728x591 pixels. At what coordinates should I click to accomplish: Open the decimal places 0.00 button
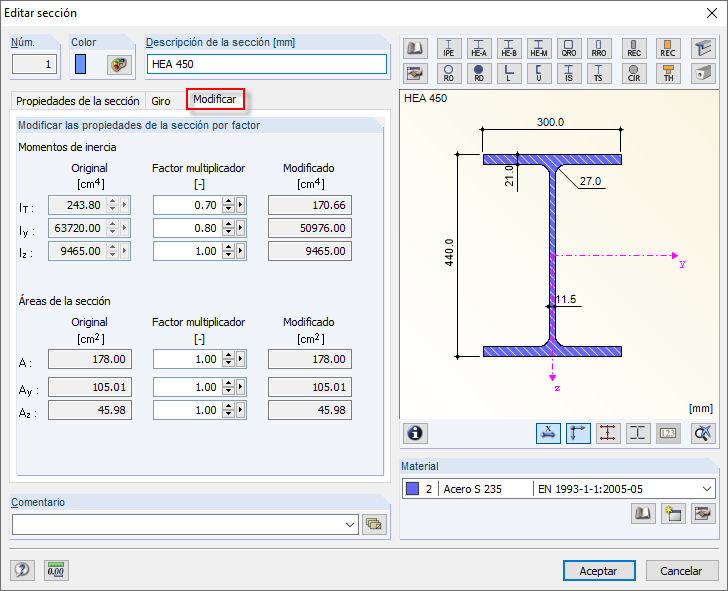[x=56, y=570]
